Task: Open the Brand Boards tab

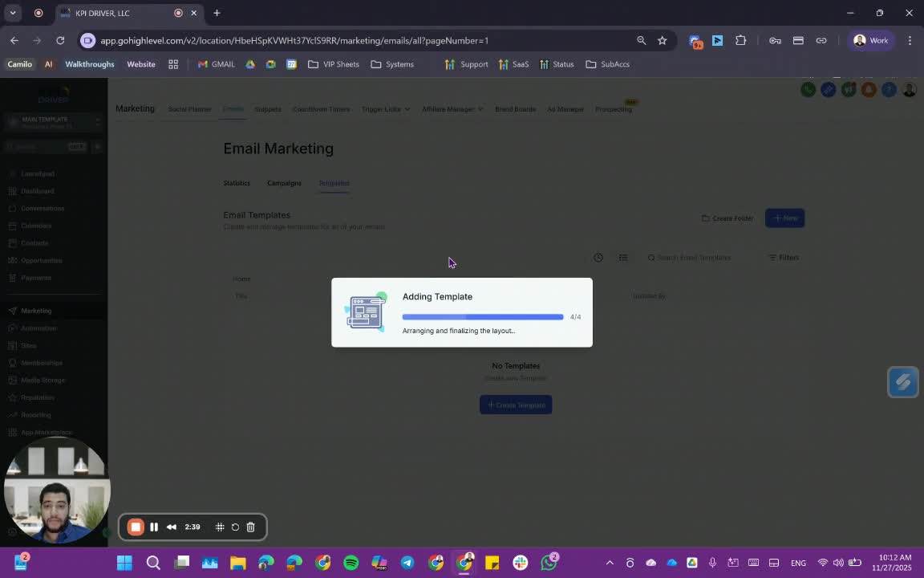Action: pos(515,109)
